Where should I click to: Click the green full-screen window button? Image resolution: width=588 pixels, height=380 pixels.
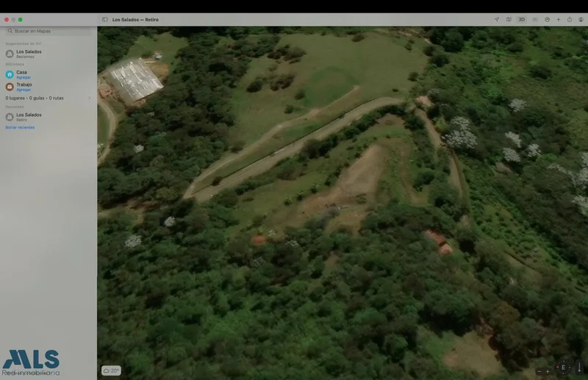pos(21,20)
